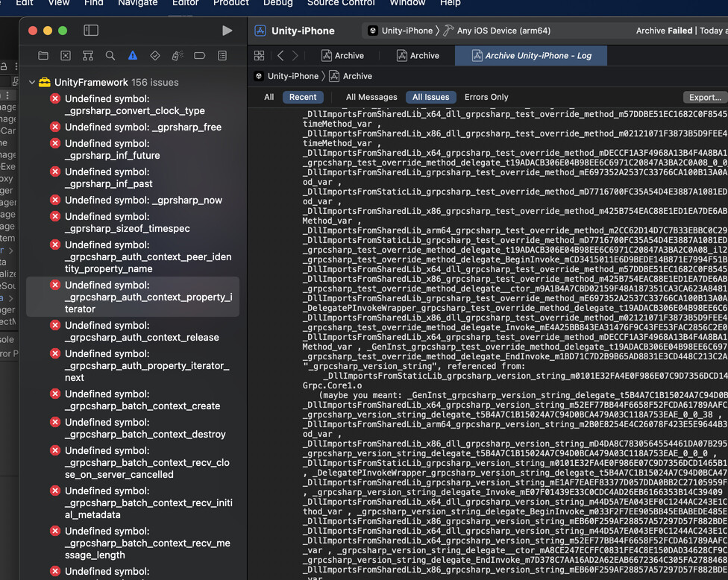Click the Archive Failed status
This screenshot has width=728, height=580.
point(664,31)
